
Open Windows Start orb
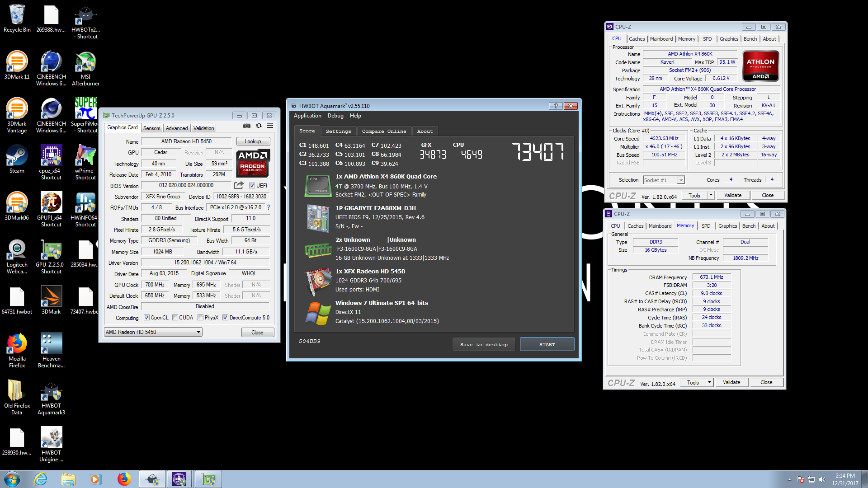12,479
